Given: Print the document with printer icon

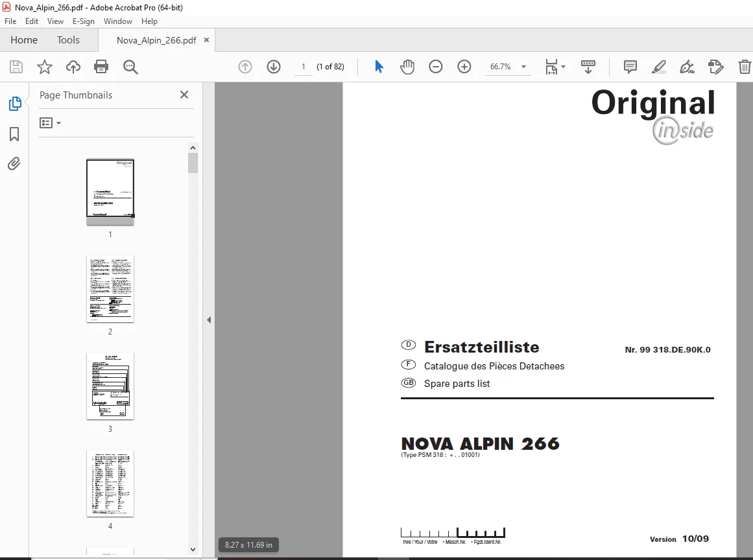Looking at the screenshot, I should 101,67.
